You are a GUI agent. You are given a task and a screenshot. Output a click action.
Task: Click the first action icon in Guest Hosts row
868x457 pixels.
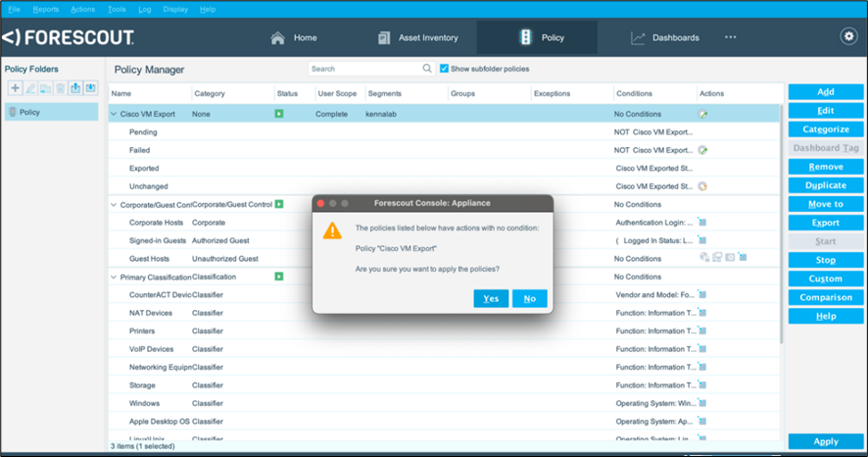[704, 257]
